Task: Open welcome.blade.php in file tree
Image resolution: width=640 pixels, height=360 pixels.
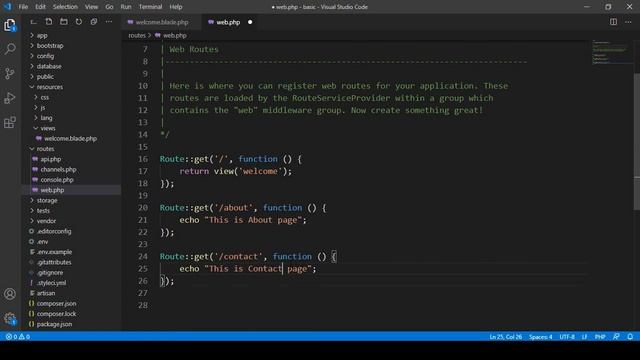Action: pyautogui.click(x=71, y=139)
